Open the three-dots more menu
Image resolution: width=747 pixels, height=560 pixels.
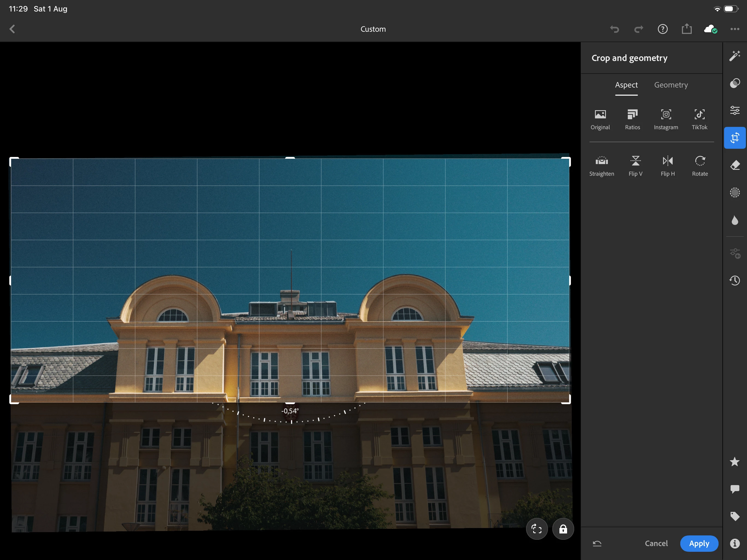734,29
